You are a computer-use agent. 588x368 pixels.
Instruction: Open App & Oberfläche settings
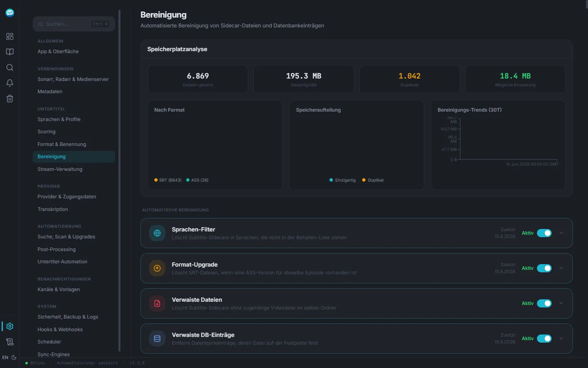point(74,52)
